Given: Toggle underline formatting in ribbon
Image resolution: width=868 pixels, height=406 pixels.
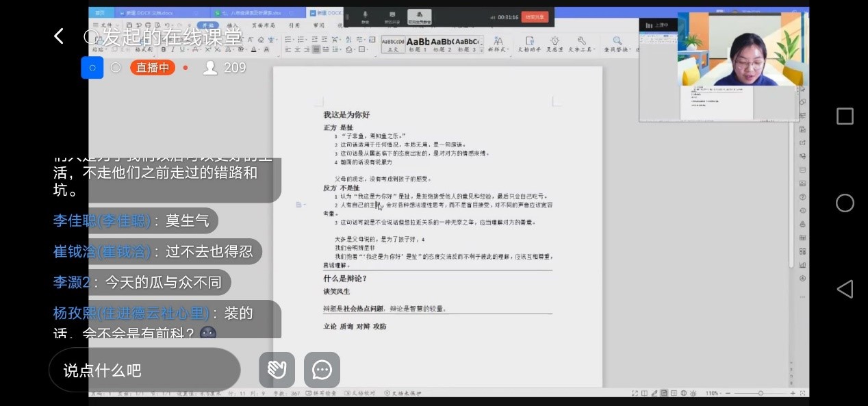Looking at the screenshot, I should tap(182, 49).
